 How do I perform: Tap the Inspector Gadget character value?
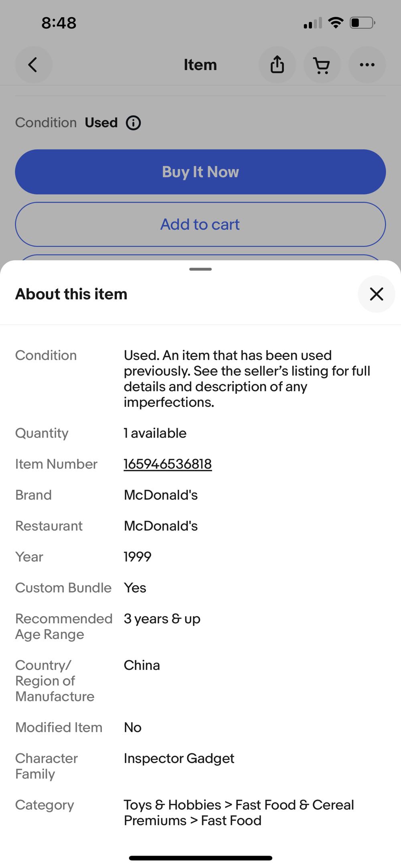click(179, 758)
